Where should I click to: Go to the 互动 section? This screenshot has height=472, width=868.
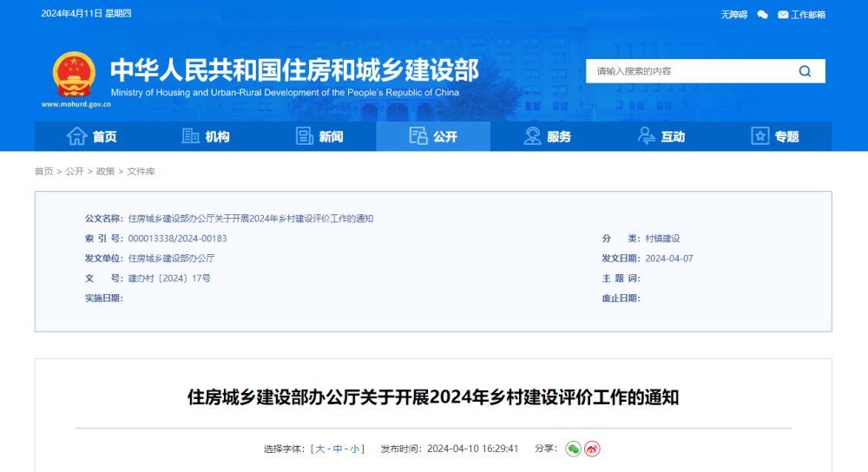(661, 136)
